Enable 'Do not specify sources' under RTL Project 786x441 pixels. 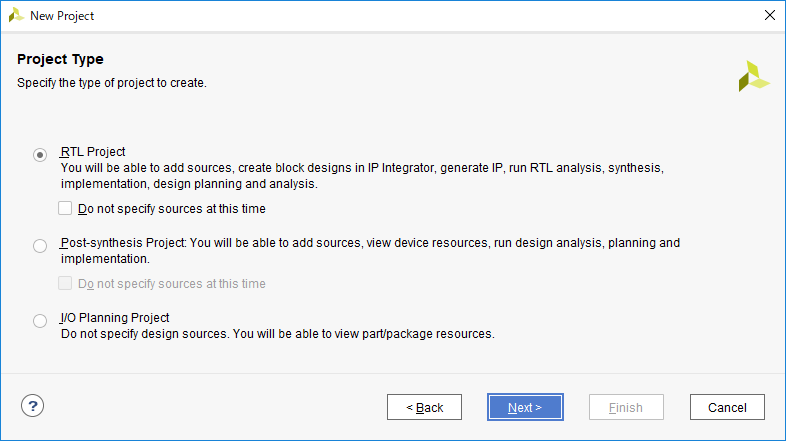point(66,209)
